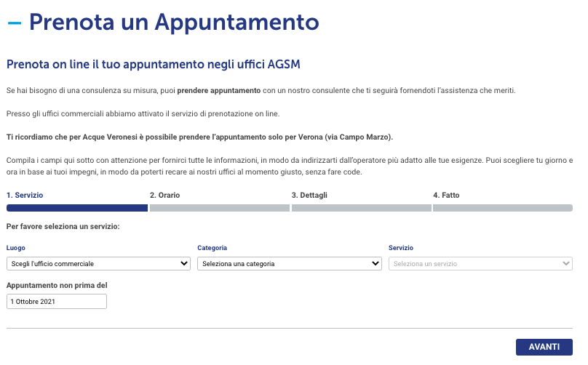Image resolution: width=588 pixels, height=365 pixels.
Task: Open the Servizio dropdown
Action: coord(480,264)
